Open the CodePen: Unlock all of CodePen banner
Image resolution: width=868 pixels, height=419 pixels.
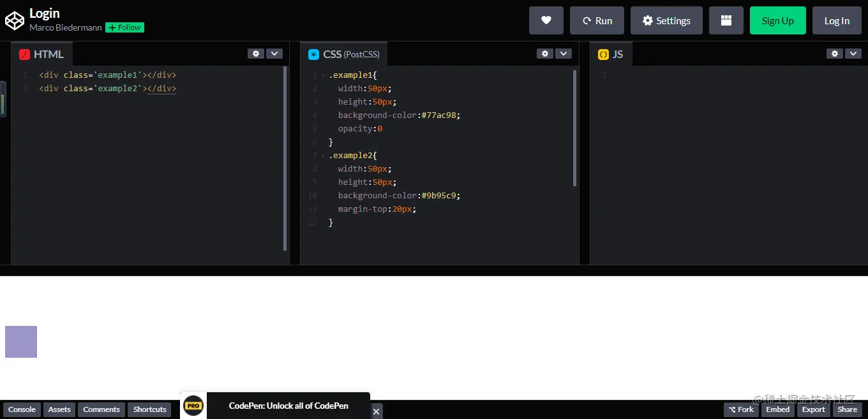288,406
